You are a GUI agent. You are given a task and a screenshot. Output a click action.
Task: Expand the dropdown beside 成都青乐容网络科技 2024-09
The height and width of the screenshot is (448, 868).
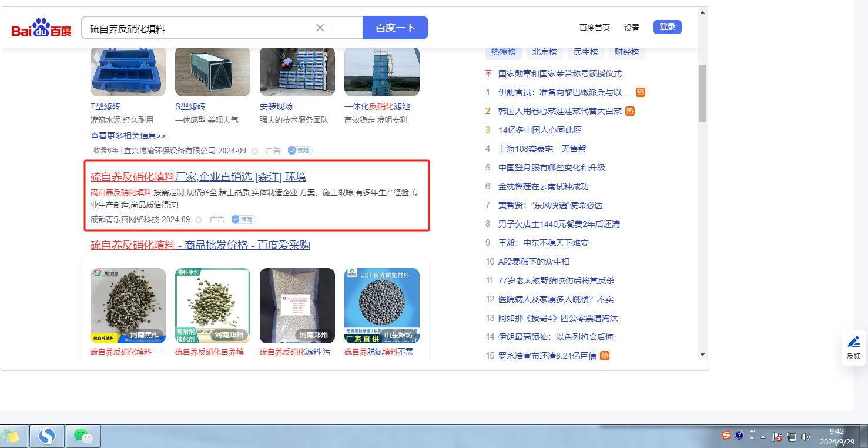(199, 220)
